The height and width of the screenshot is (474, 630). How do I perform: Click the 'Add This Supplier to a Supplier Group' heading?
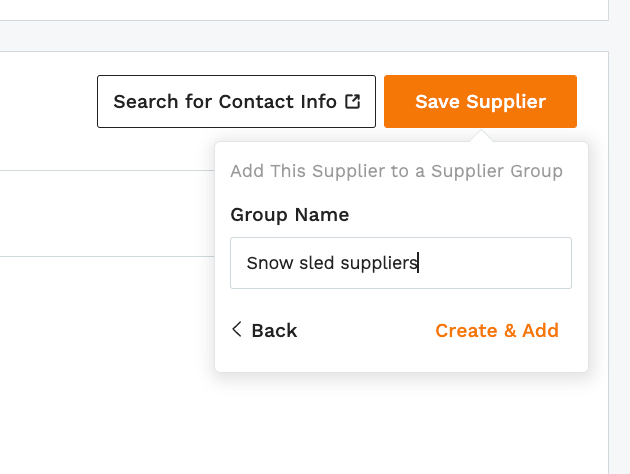click(x=396, y=171)
